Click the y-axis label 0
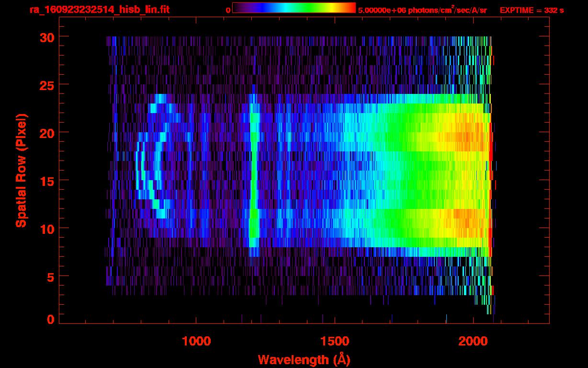This screenshot has width=588, height=368. [x=50, y=319]
